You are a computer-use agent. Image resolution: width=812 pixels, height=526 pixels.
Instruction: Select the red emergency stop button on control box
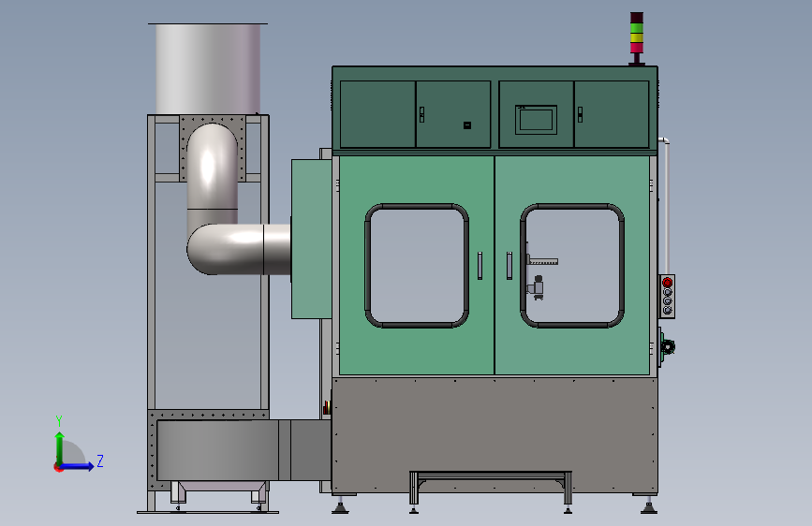[667, 282]
